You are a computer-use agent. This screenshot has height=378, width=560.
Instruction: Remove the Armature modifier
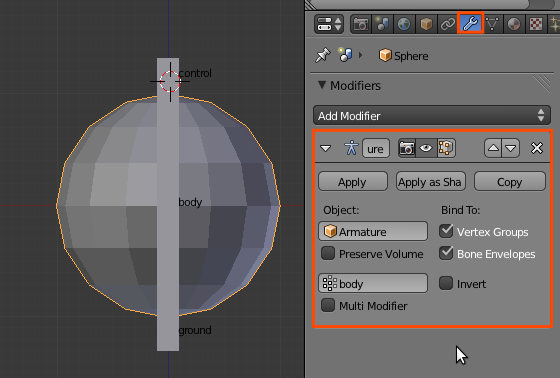537,148
